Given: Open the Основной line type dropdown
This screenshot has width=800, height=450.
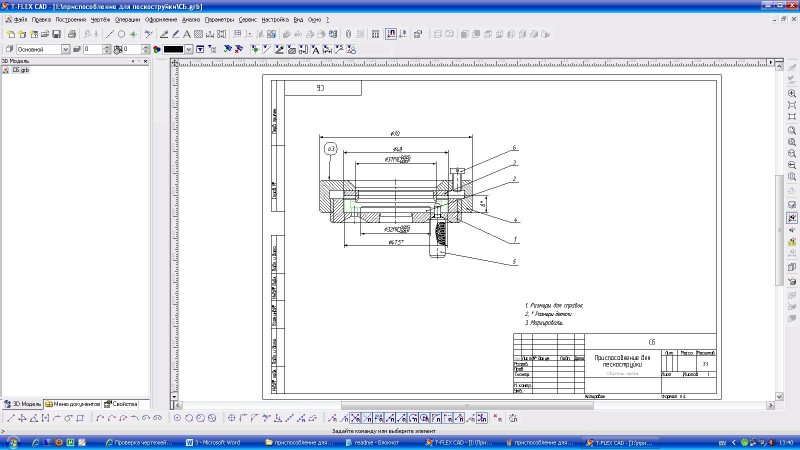Looking at the screenshot, I should (65, 49).
